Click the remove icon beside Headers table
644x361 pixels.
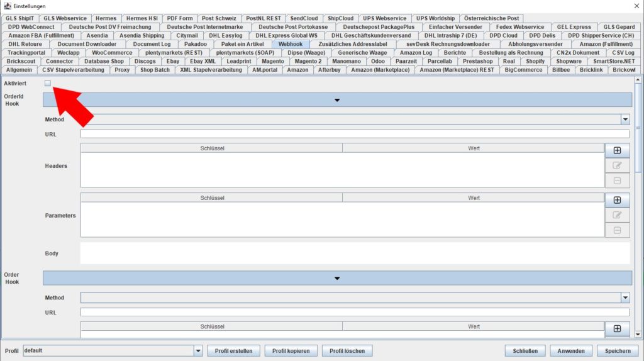pyautogui.click(x=617, y=181)
